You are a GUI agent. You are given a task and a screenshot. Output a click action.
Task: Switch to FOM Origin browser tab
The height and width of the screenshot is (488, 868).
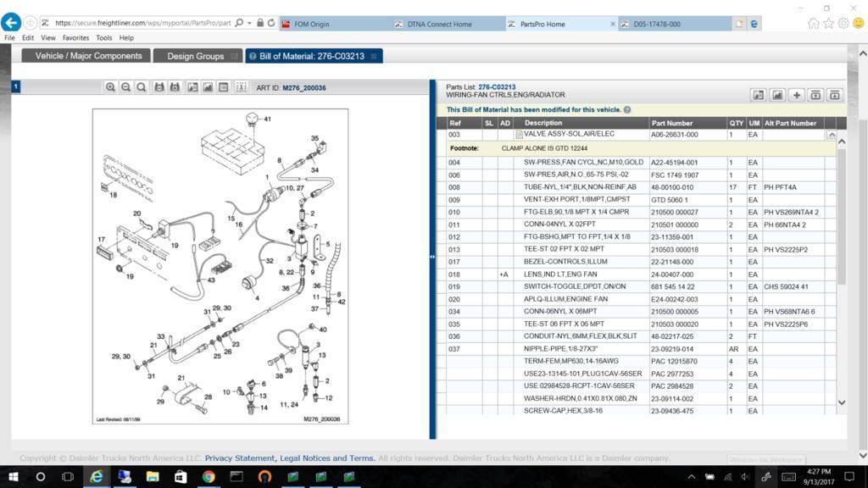(x=335, y=24)
